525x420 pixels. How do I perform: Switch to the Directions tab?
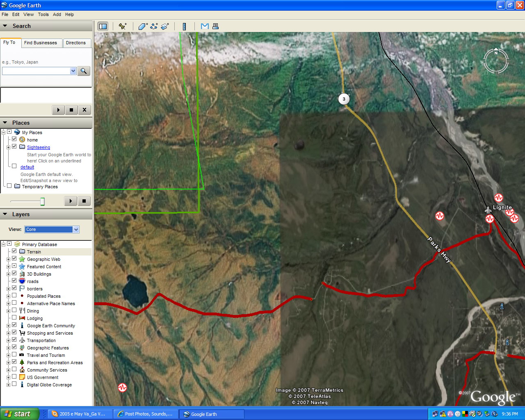point(76,43)
